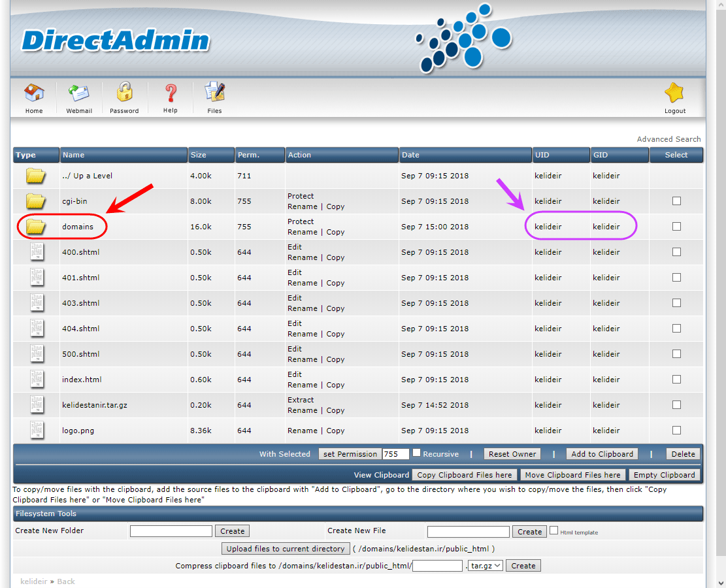This screenshot has height=588, width=726.
Task: Click the Create New File name field
Action: pyautogui.click(x=468, y=532)
